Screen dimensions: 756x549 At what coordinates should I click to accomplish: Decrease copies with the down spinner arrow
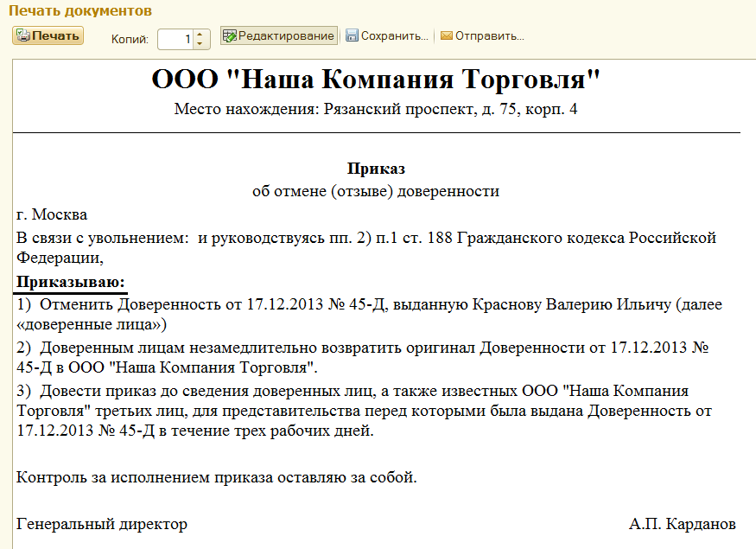(x=201, y=43)
